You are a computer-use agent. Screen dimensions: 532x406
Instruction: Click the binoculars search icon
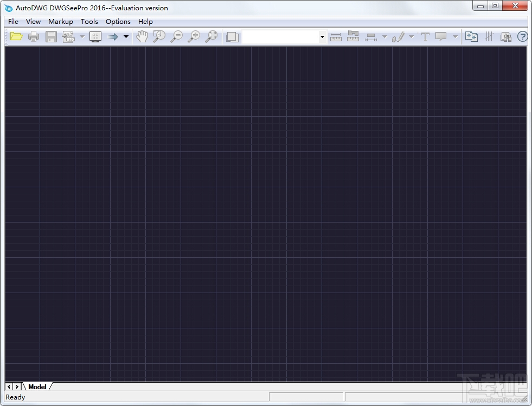(x=506, y=37)
